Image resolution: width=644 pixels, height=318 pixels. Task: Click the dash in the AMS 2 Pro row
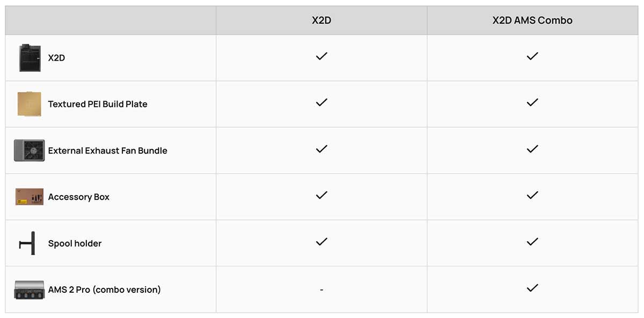[321, 290]
